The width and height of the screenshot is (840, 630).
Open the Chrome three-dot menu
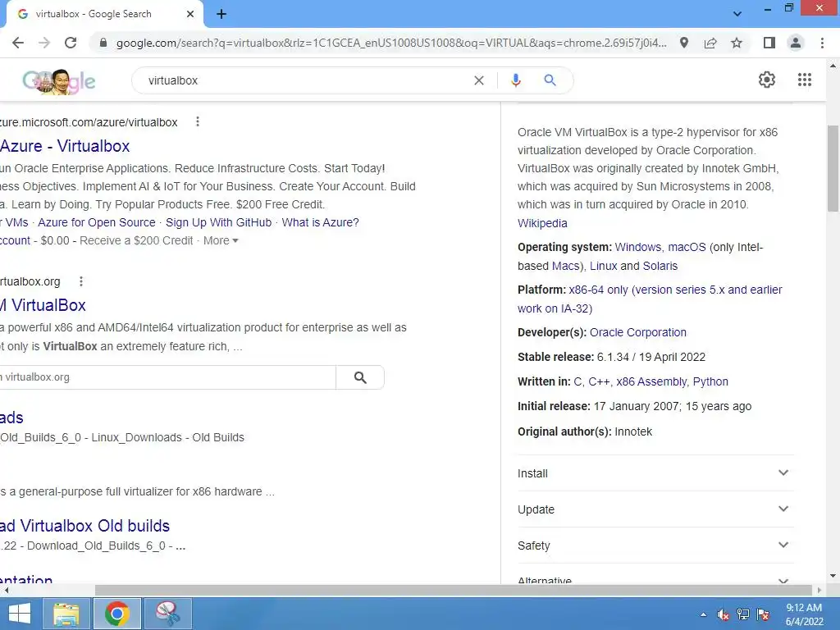(x=822, y=43)
